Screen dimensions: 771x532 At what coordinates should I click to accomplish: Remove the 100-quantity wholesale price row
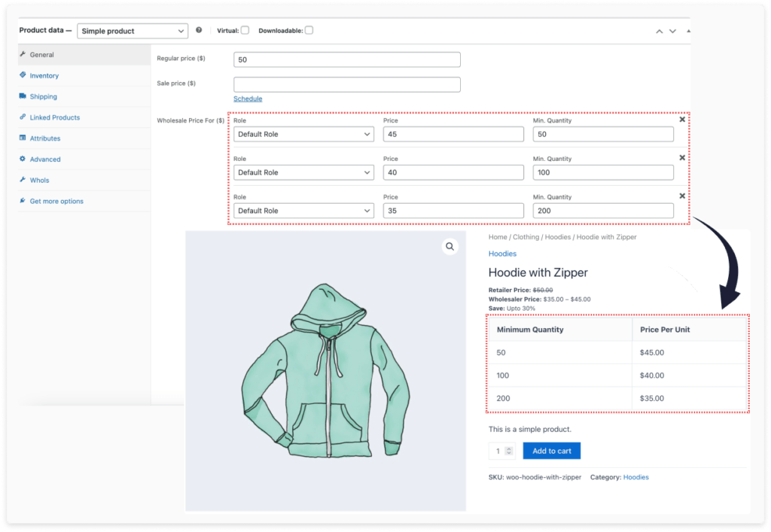682,157
